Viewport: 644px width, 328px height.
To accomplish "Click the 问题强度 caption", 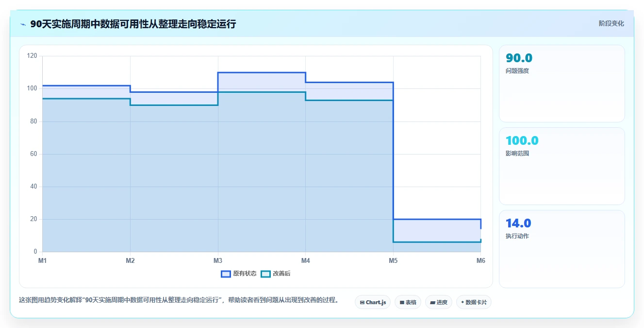I will (517, 71).
